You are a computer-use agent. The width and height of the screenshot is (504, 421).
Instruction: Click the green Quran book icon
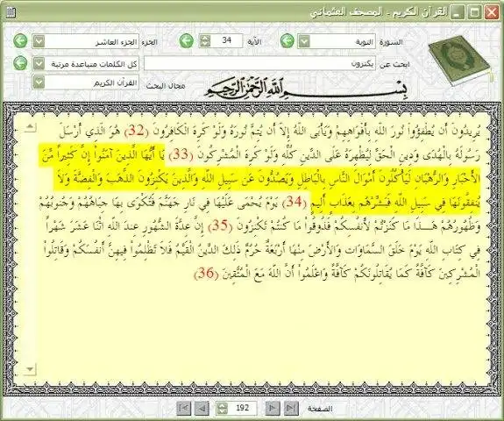461,61
